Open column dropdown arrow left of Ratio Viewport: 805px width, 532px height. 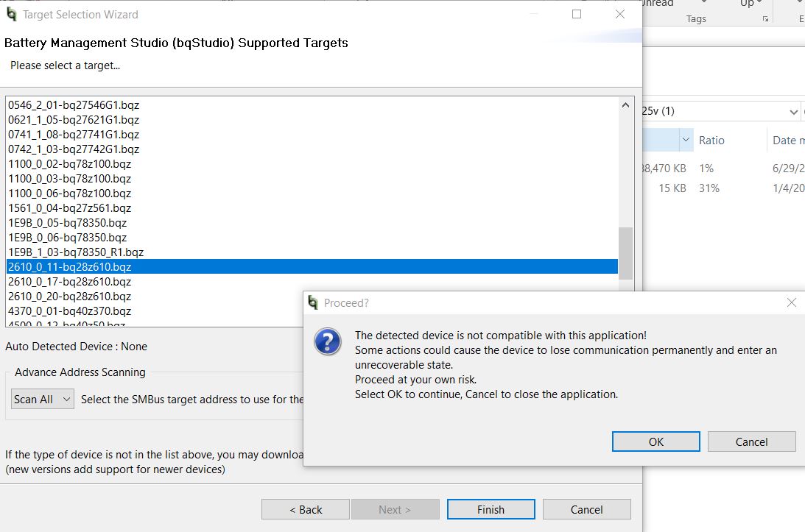click(x=686, y=140)
